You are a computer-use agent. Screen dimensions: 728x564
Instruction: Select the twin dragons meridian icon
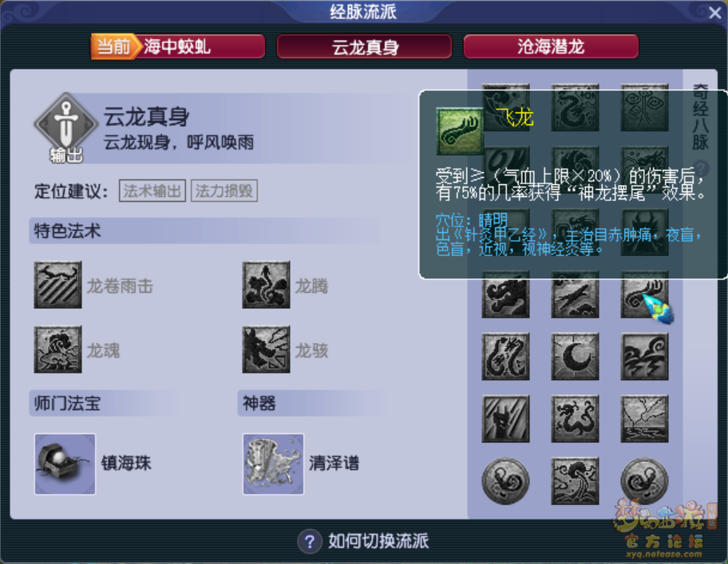tap(505, 357)
